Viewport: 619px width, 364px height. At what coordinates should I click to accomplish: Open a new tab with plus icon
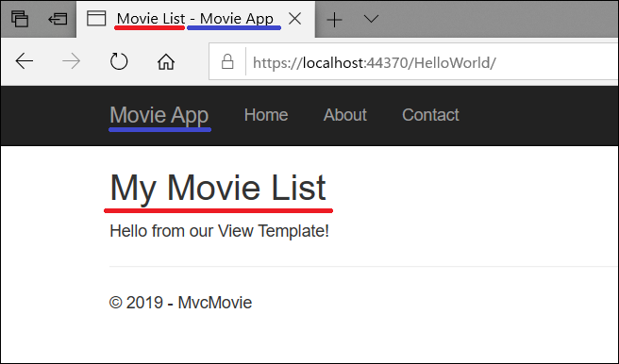334,19
